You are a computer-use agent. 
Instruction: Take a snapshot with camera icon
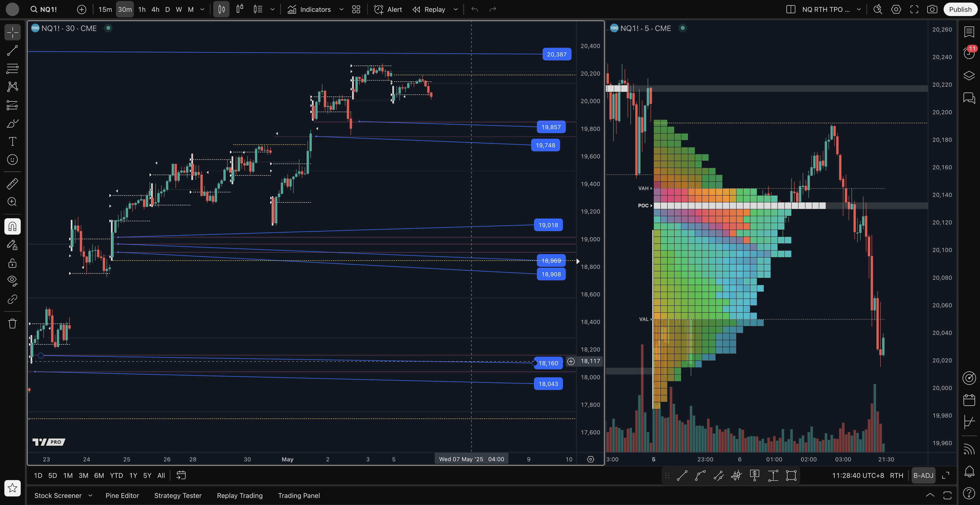(x=932, y=9)
